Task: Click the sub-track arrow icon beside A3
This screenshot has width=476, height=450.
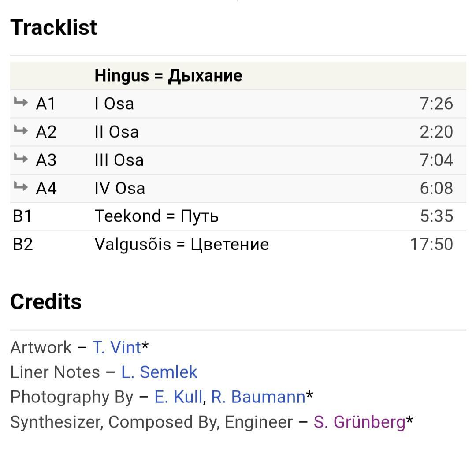Action: (x=21, y=159)
